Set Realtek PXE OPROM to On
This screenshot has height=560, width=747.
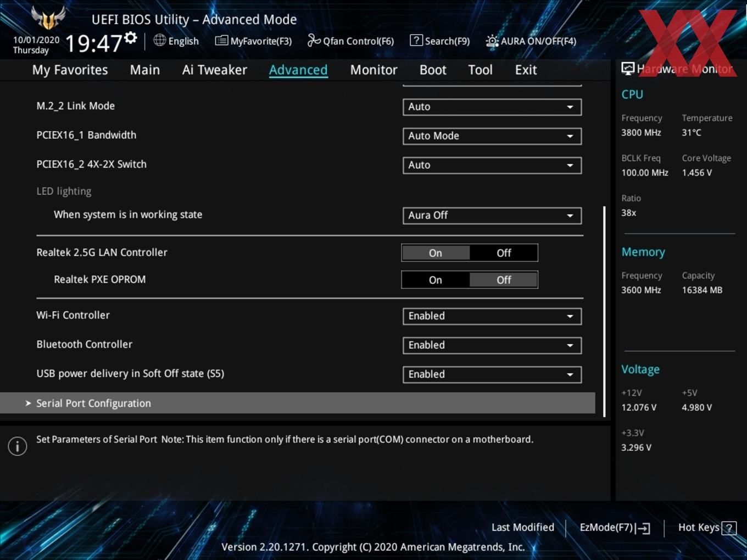coord(436,280)
